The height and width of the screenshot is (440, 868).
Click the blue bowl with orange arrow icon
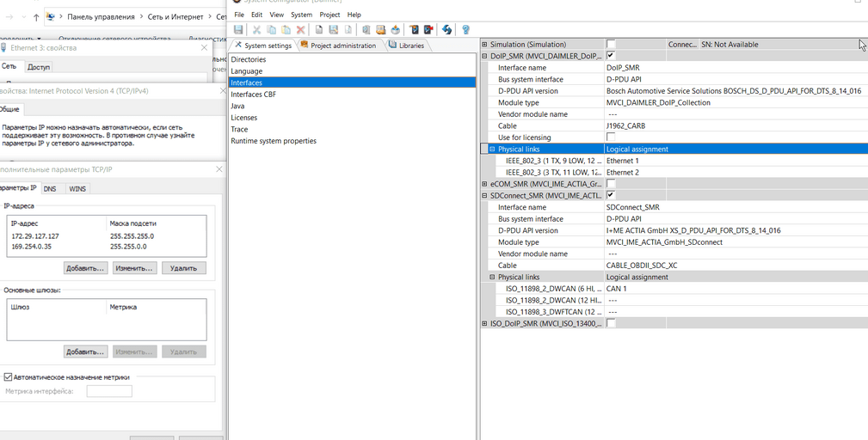[395, 30]
